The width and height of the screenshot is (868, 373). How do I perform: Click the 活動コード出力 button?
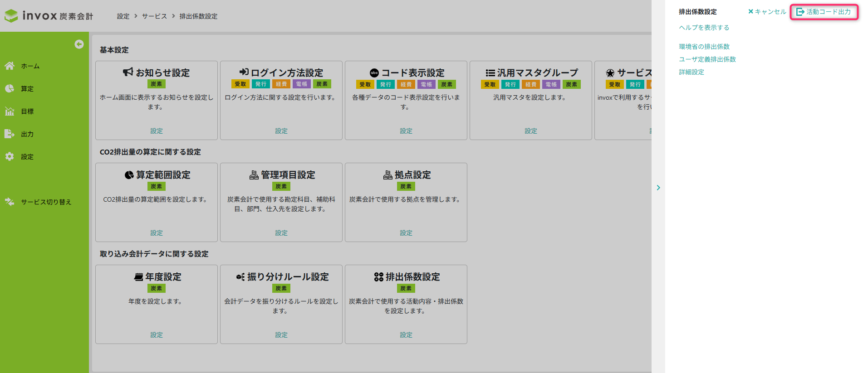824,12
